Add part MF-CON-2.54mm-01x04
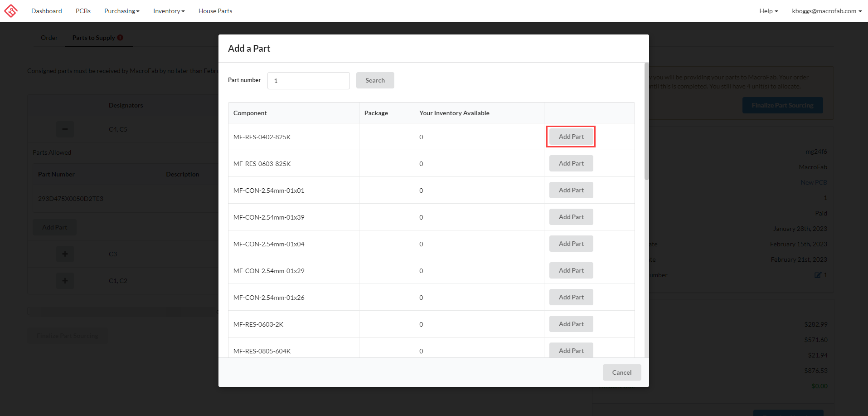This screenshot has width=868, height=416. point(571,244)
